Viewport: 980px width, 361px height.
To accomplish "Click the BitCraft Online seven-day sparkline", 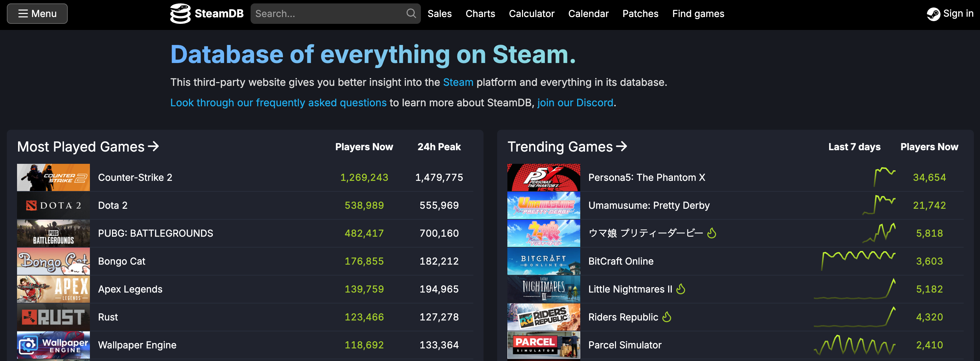I will coord(858,261).
